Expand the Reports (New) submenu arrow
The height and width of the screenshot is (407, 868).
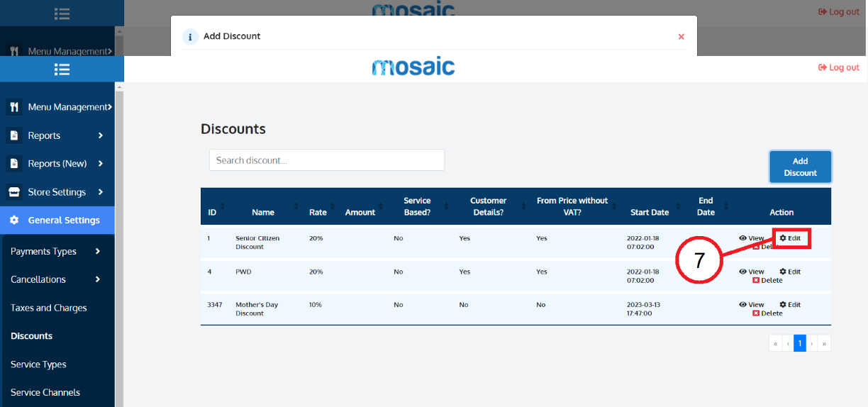[101, 164]
